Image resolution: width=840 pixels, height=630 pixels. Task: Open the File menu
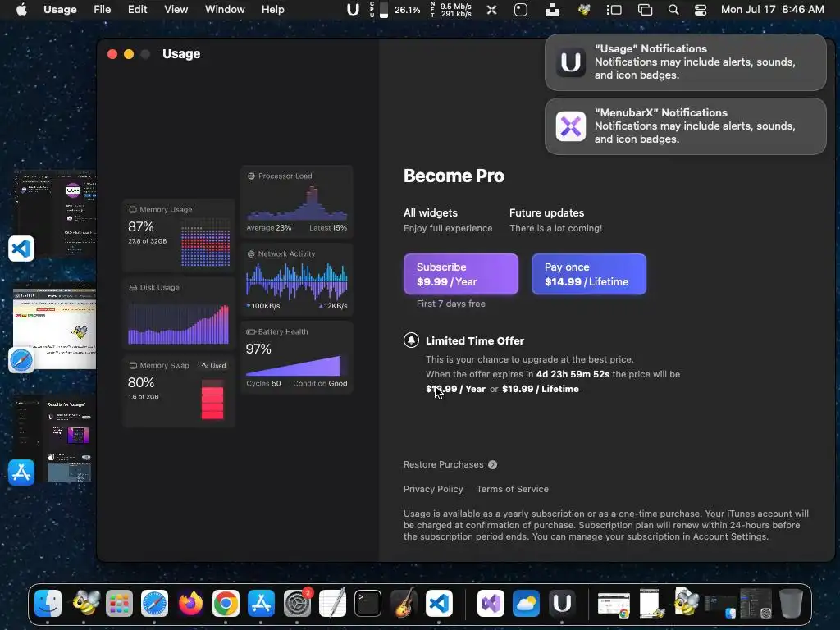[102, 10]
